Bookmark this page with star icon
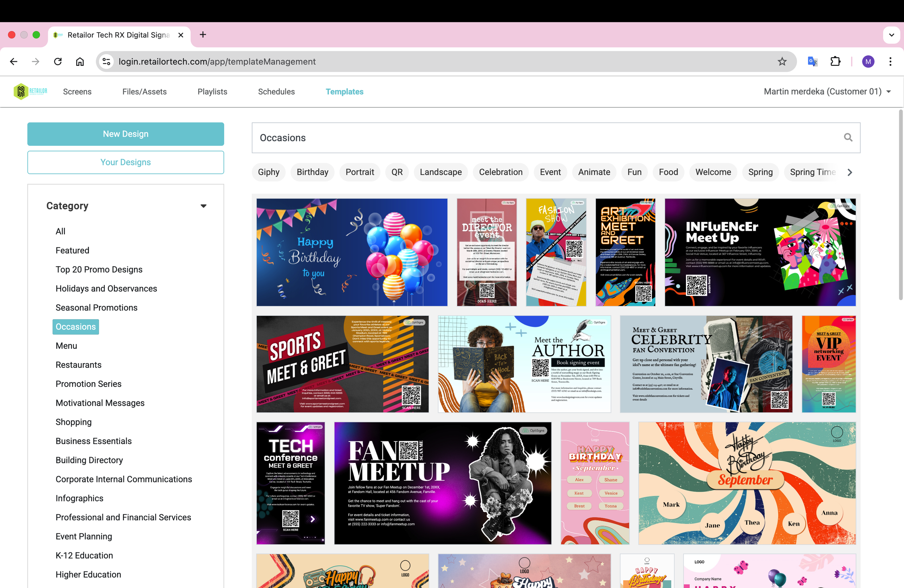Viewport: 904px width, 588px height. tap(782, 61)
